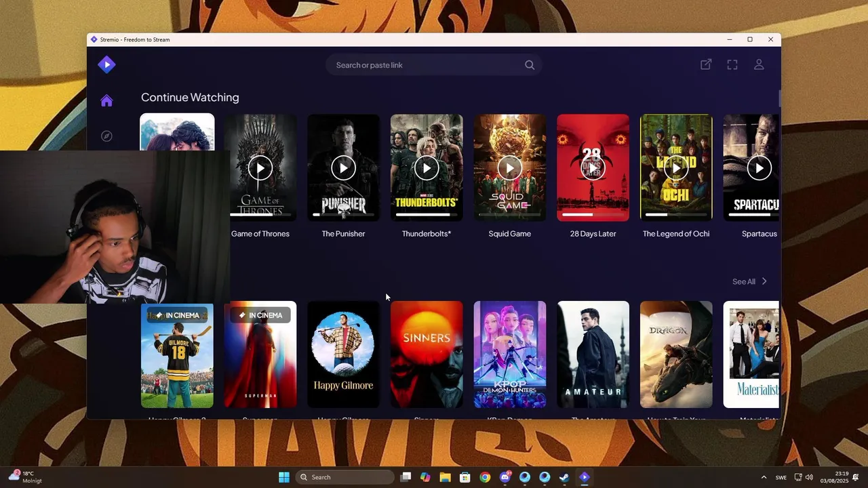Click the Spartacus title label

(x=759, y=234)
